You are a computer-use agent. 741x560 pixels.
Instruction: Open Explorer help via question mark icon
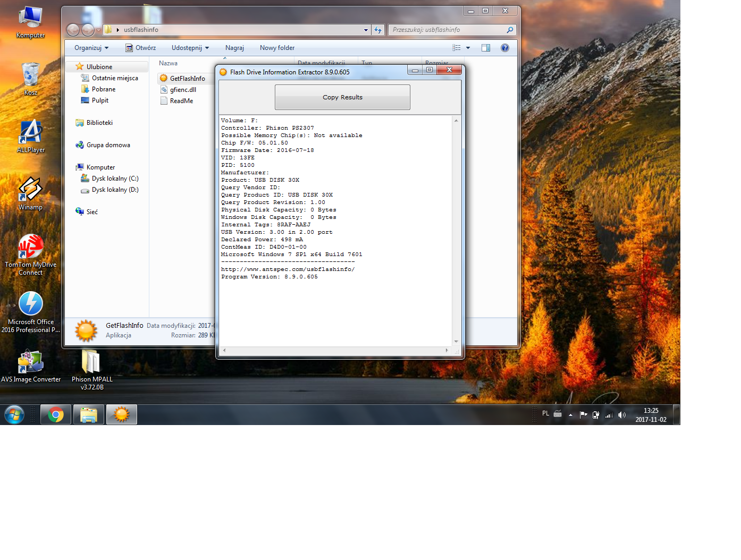pyautogui.click(x=505, y=48)
